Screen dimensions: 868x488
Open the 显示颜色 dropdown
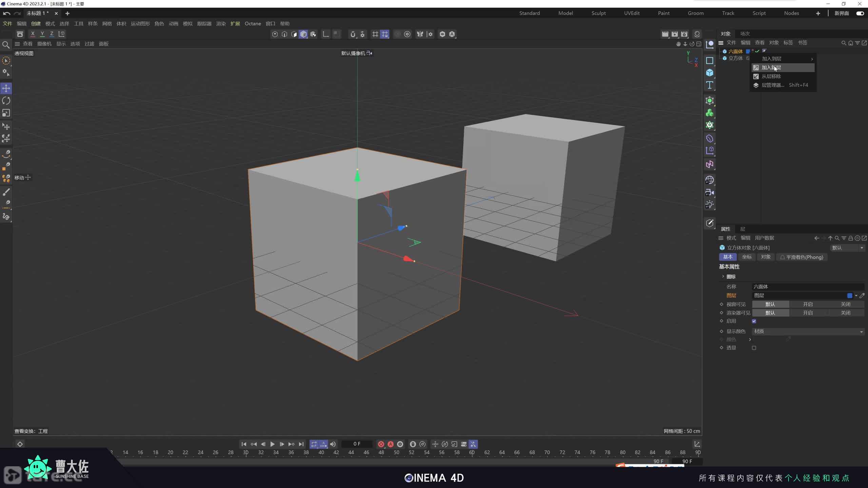click(x=808, y=331)
